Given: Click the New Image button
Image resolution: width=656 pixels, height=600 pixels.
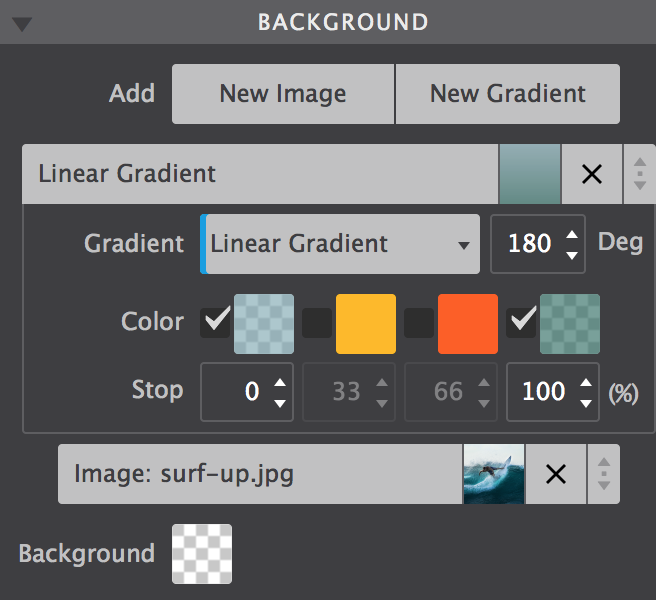Looking at the screenshot, I should 283,94.
